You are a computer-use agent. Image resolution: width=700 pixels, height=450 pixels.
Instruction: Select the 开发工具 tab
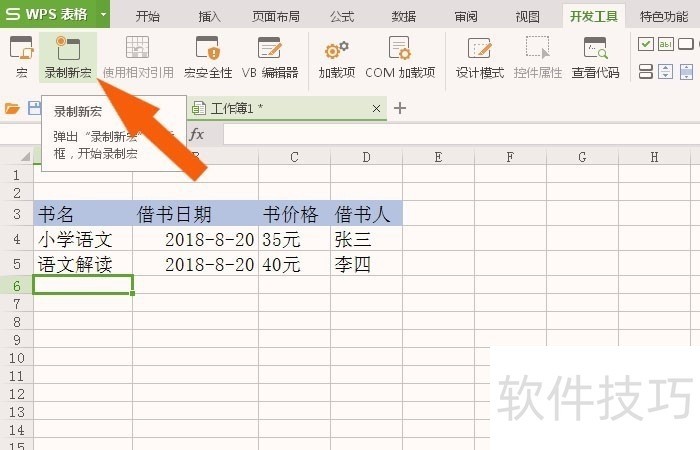[594, 17]
